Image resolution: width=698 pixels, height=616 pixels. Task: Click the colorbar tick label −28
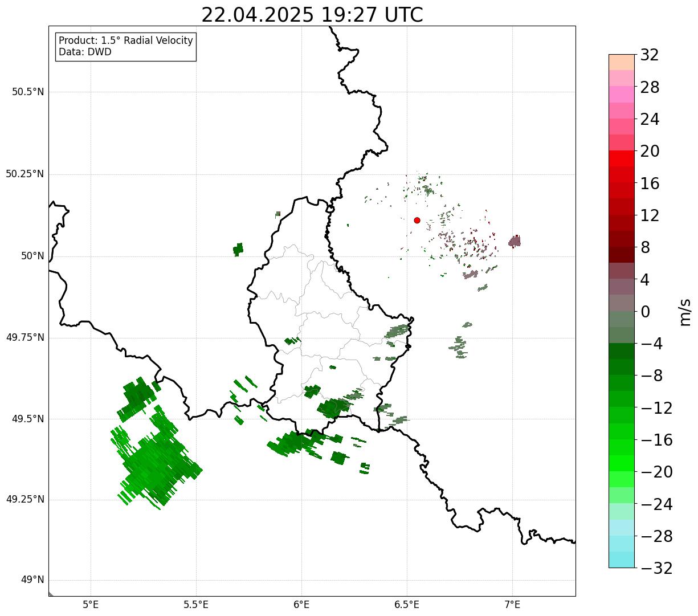(x=656, y=536)
